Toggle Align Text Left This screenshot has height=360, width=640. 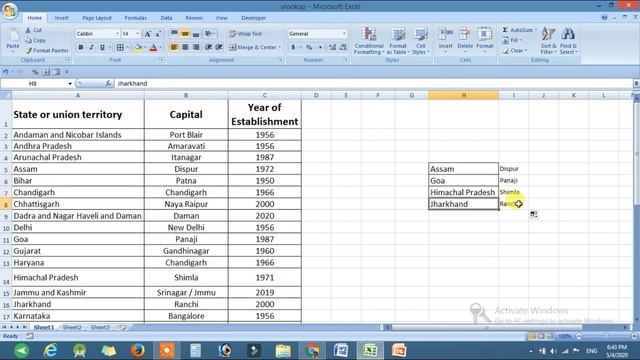pos(174,48)
